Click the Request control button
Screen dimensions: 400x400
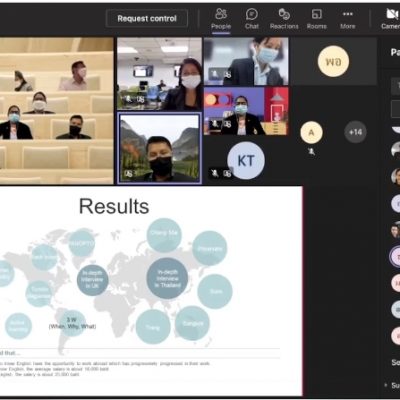[147, 18]
